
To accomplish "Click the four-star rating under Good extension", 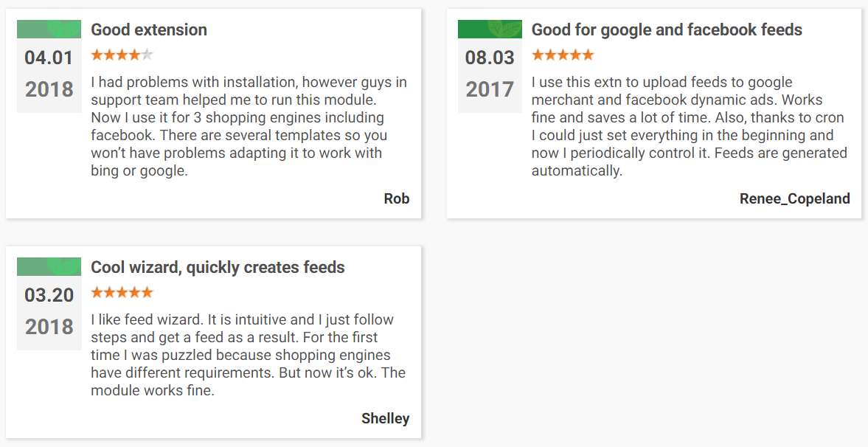I will click(x=122, y=55).
